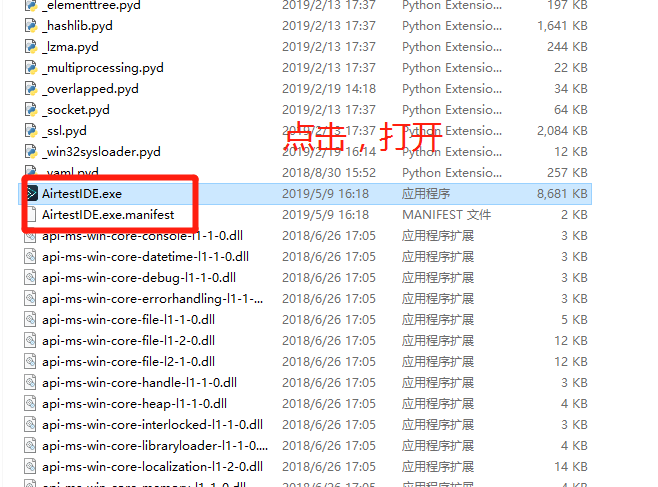Select api-ms-win-core-handle-l1-1-0.dll in the list
Image resolution: width=658 pixels, height=487 pixels.
pyautogui.click(x=139, y=383)
